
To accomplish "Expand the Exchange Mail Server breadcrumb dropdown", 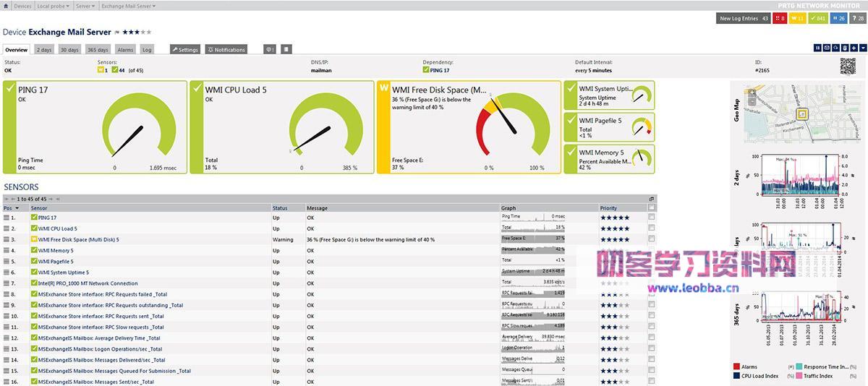I will pos(153,6).
